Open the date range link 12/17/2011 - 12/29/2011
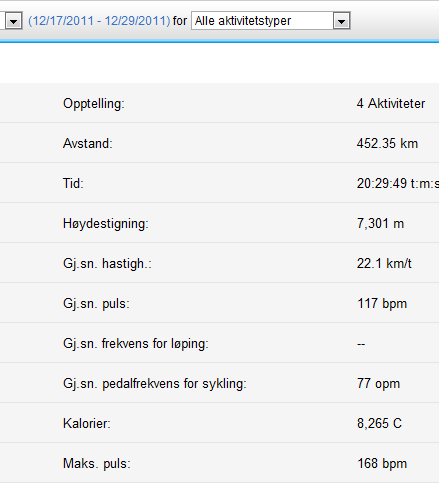Image resolution: width=439 pixels, height=490 pixels. (99, 21)
